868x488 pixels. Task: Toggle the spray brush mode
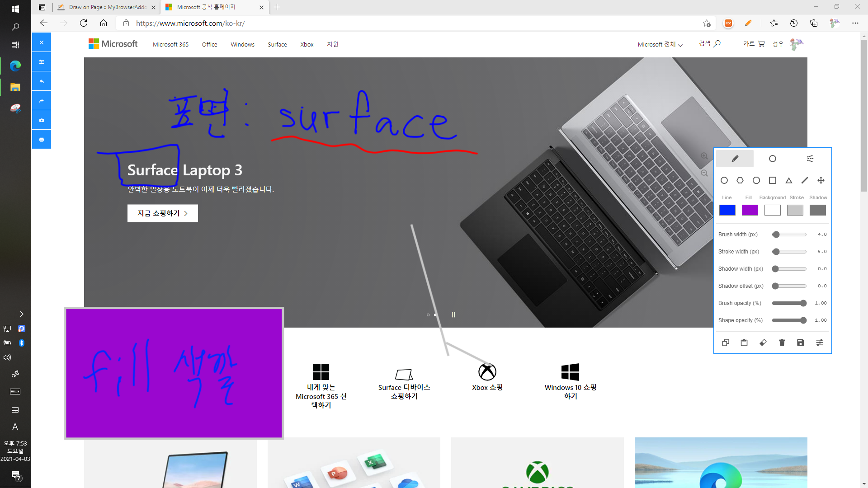[x=810, y=159]
